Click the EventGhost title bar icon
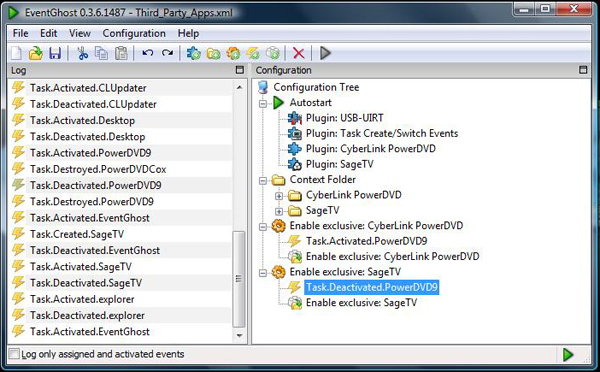600x372 pixels. click(x=13, y=13)
